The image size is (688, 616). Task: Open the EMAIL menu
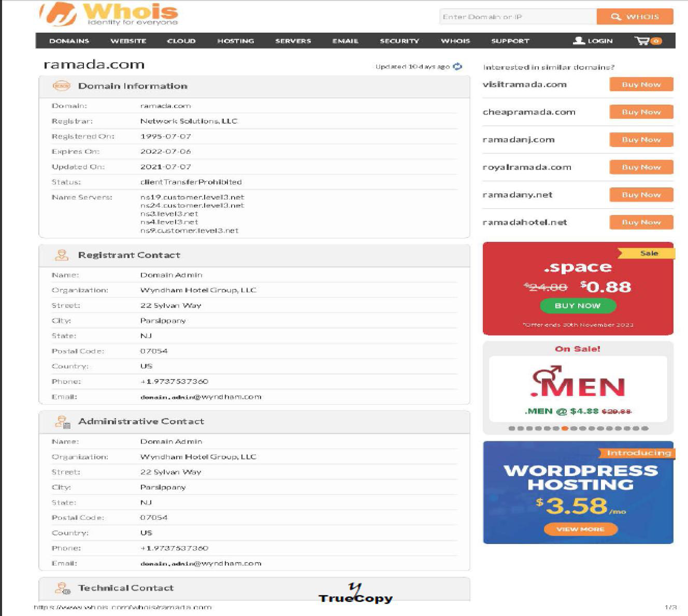coord(346,41)
